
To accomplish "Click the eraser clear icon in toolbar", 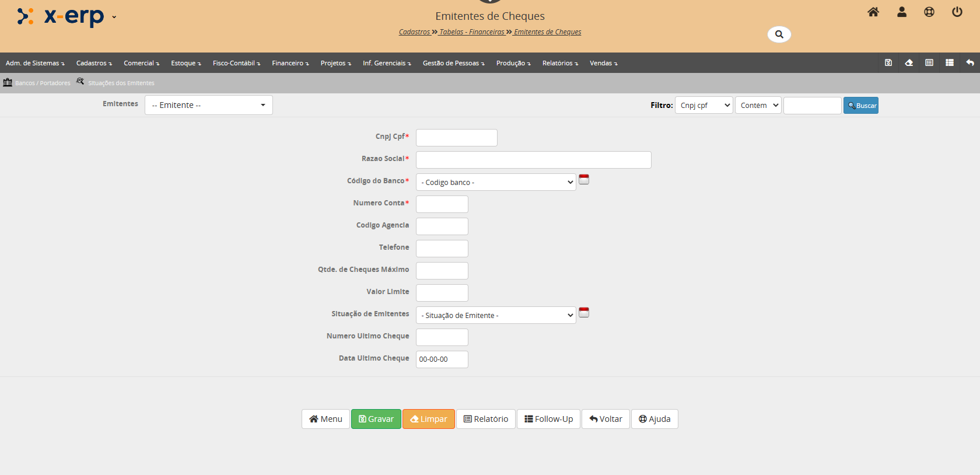I will [909, 63].
